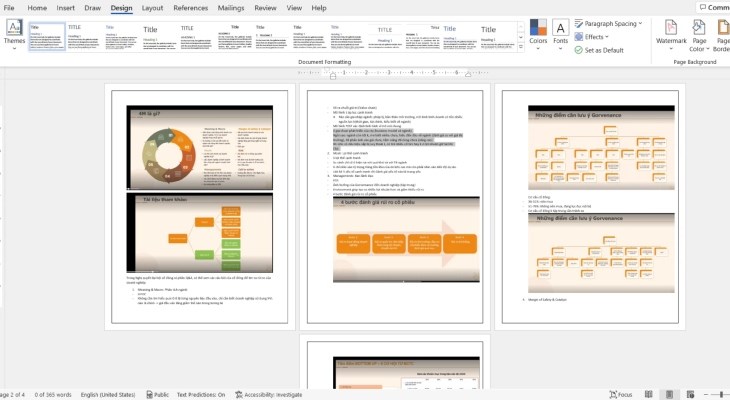Change language English (United States)

pyautogui.click(x=108, y=394)
